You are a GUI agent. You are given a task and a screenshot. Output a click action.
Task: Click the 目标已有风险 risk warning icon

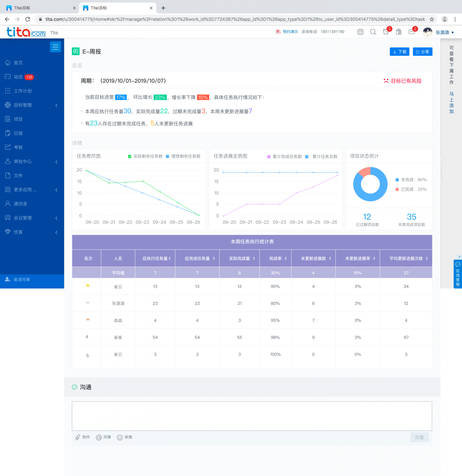(x=386, y=81)
